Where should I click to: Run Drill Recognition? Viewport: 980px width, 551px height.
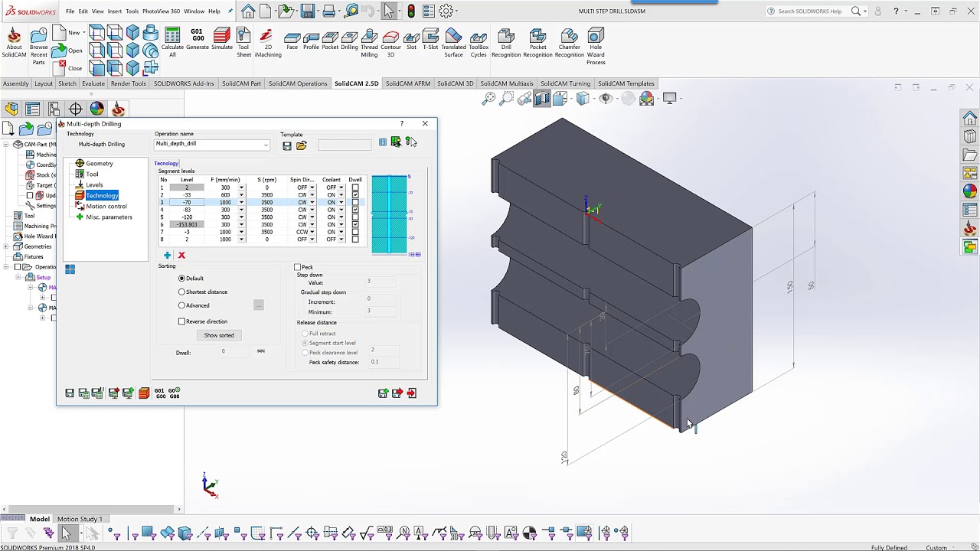(x=506, y=42)
